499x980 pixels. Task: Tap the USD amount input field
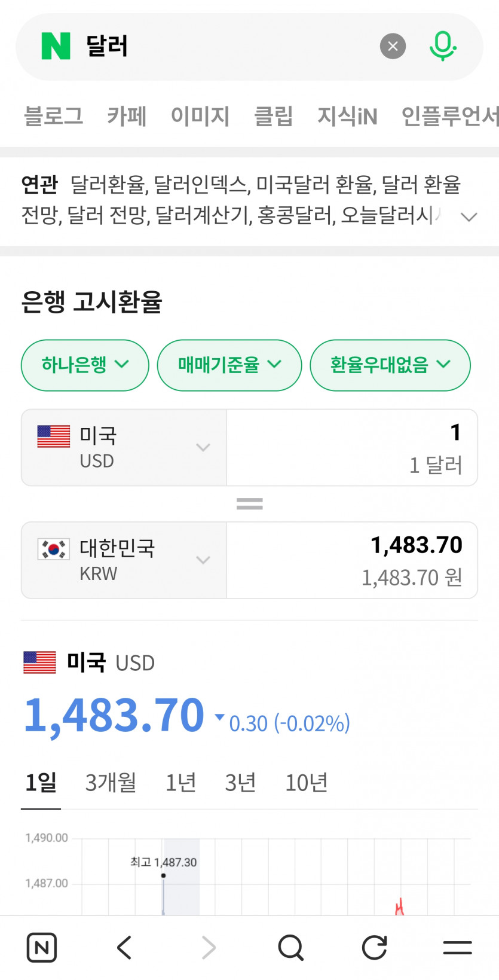[x=351, y=447]
